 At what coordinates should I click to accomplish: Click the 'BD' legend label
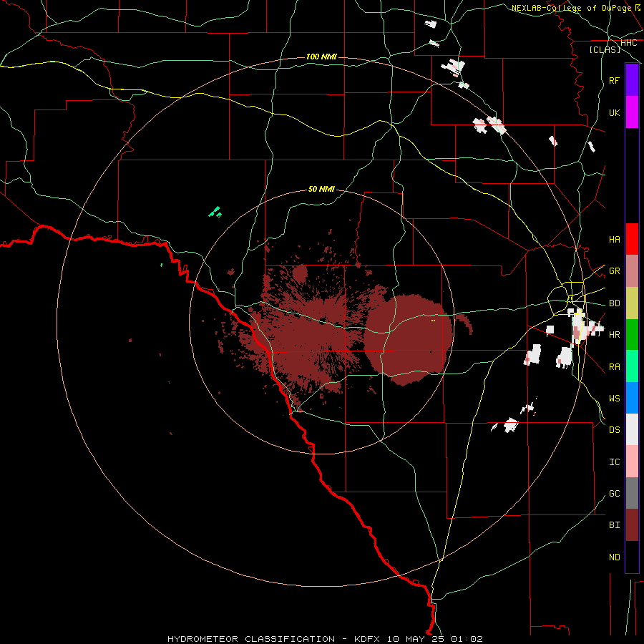[x=615, y=303]
